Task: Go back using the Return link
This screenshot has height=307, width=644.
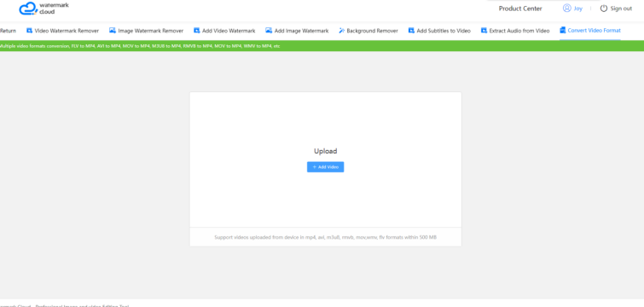Action: tap(8, 31)
